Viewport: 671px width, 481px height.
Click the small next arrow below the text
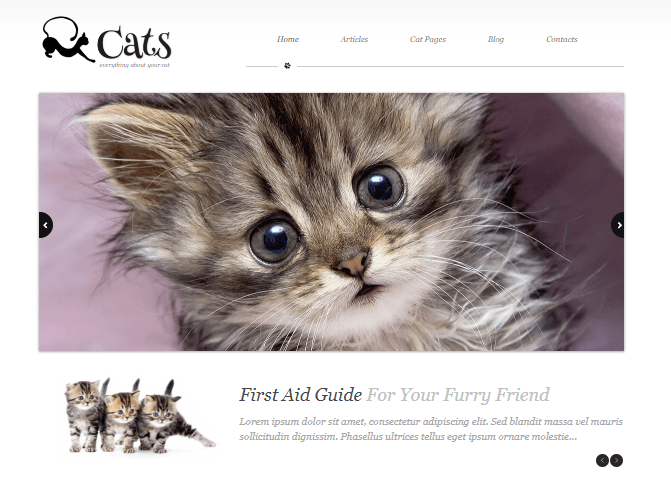(x=616, y=460)
